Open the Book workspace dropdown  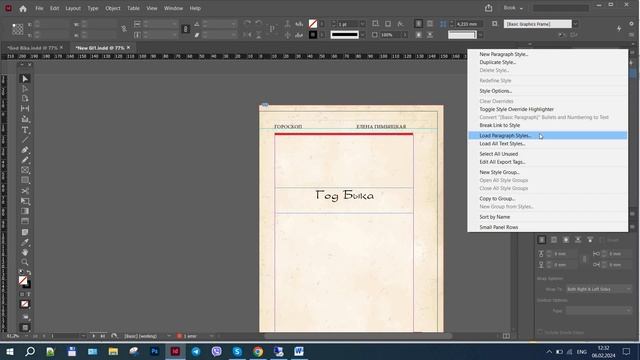[513, 8]
